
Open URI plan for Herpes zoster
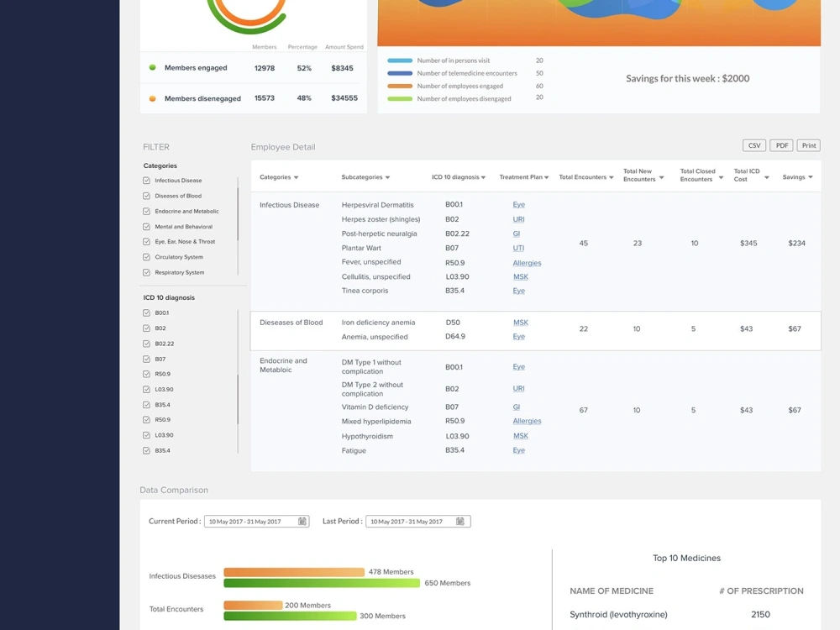point(518,219)
